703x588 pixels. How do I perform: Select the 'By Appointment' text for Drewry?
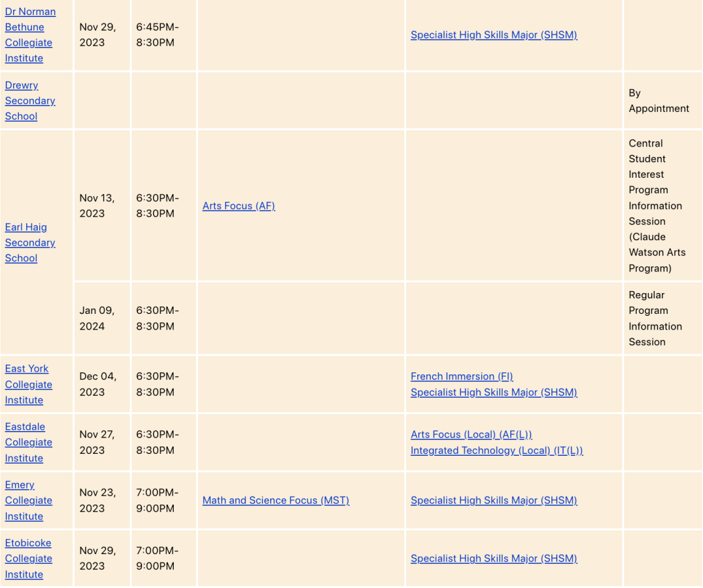[x=659, y=101]
